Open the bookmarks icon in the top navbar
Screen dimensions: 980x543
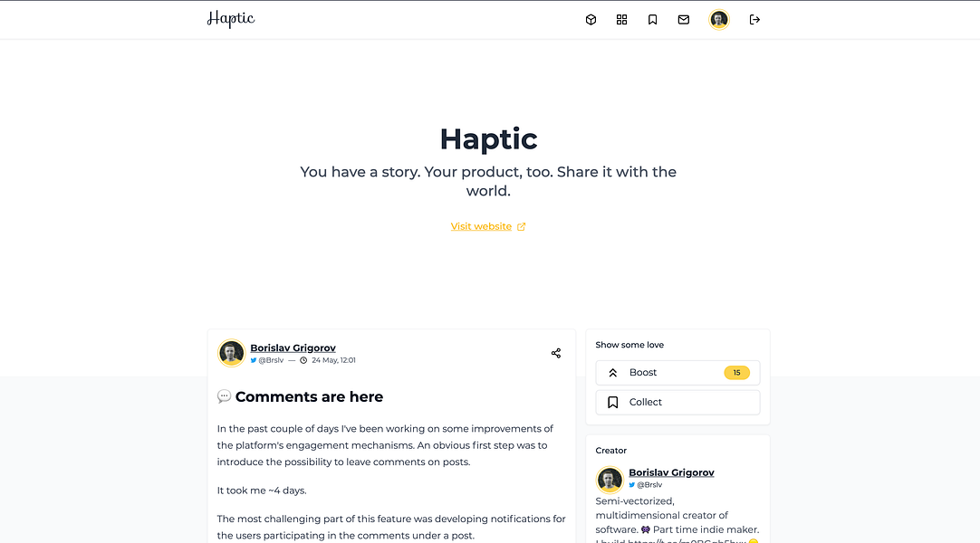point(652,20)
